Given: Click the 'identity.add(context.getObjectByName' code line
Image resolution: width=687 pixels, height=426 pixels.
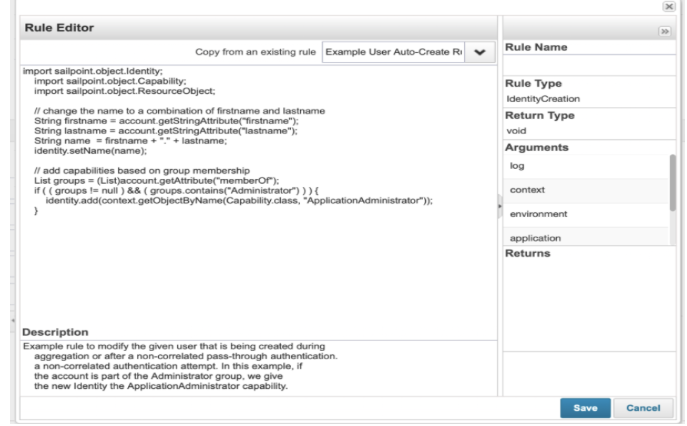Looking at the screenshot, I should coord(239,201).
